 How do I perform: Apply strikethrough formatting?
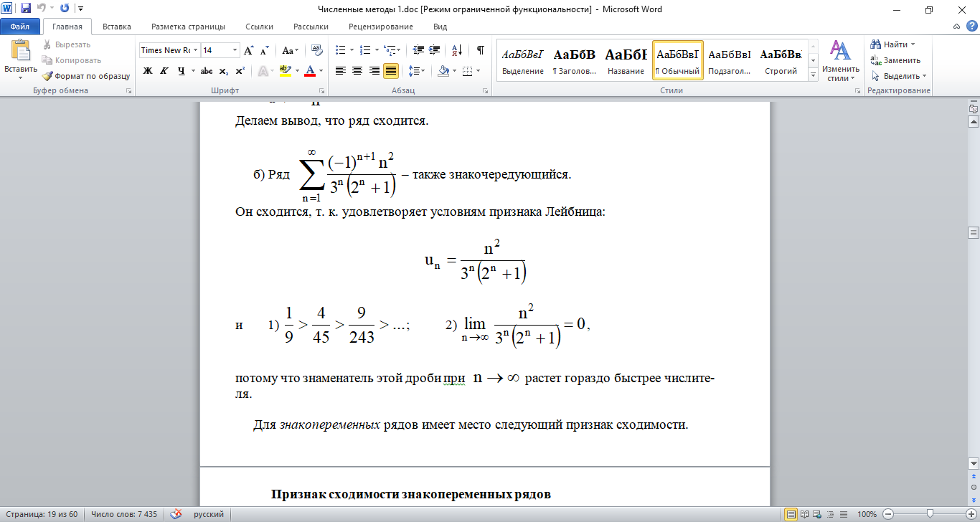[x=207, y=71]
